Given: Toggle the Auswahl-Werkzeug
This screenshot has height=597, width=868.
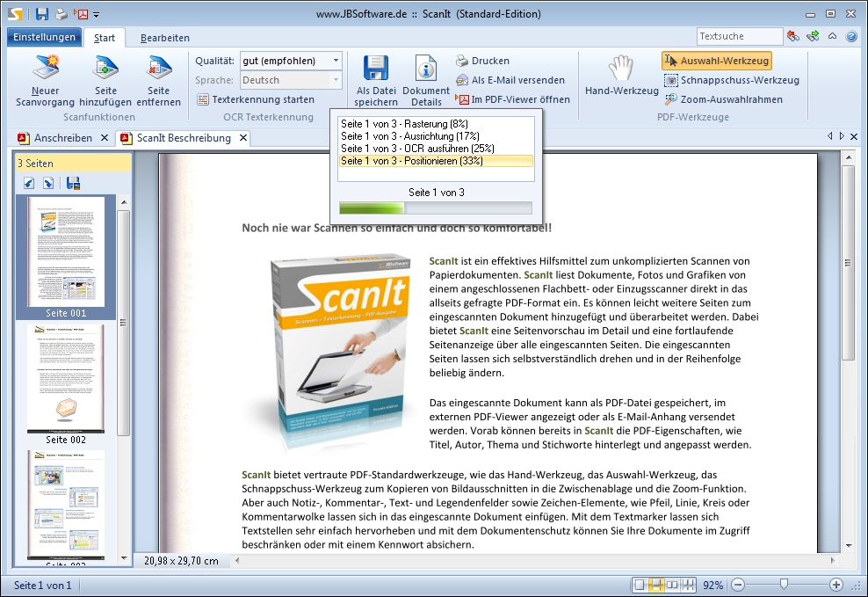Looking at the screenshot, I should pyautogui.click(x=717, y=61).
